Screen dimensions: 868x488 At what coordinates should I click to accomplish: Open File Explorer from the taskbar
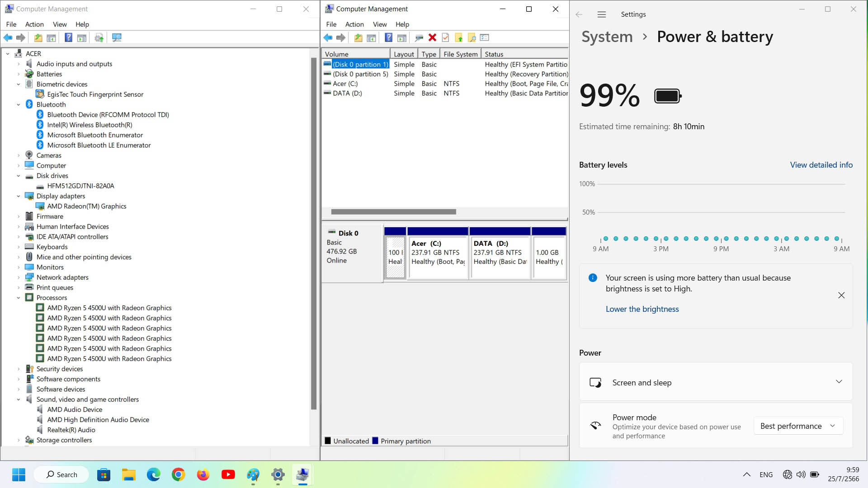(129, 474)
